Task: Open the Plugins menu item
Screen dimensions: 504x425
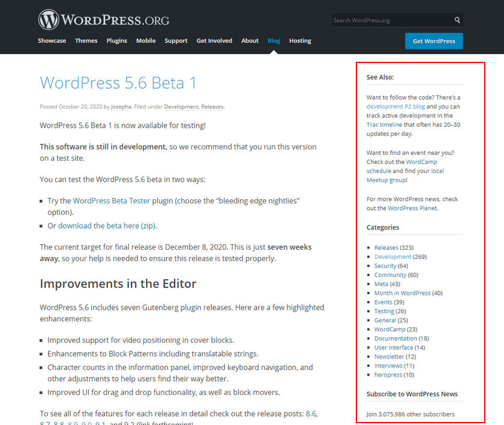Action: click(x=116, y=41)
